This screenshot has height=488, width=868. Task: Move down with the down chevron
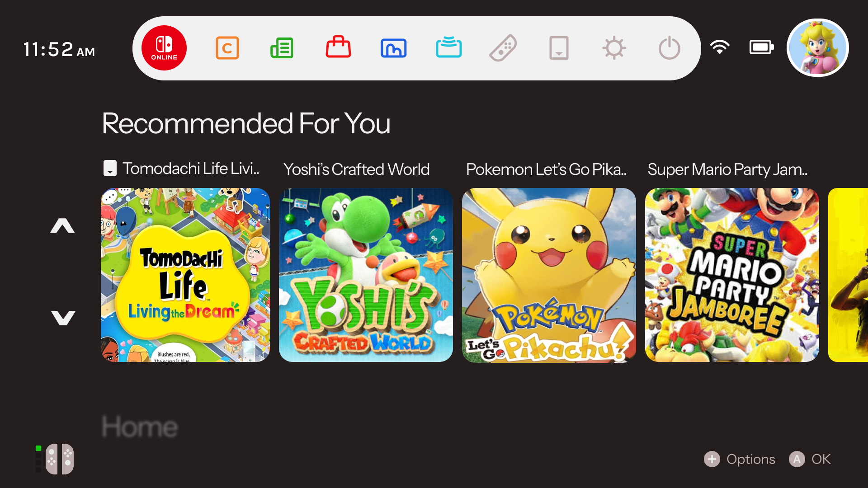63,318
